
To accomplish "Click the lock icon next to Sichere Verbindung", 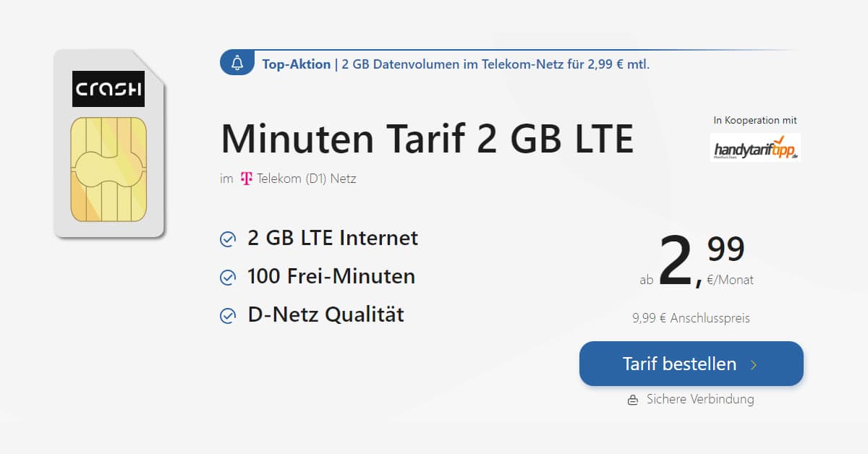I will coord(633,399).
